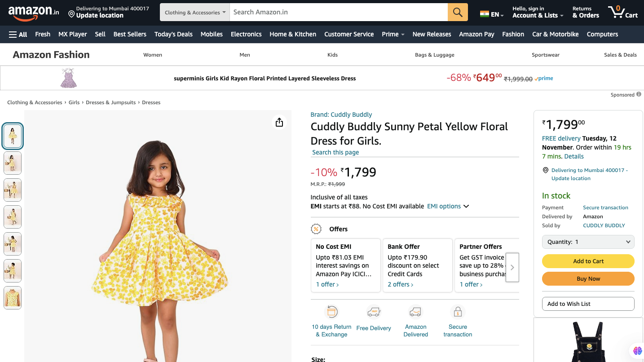Click the 10 days Return & Exchange icon

click(x=331, y=312)
